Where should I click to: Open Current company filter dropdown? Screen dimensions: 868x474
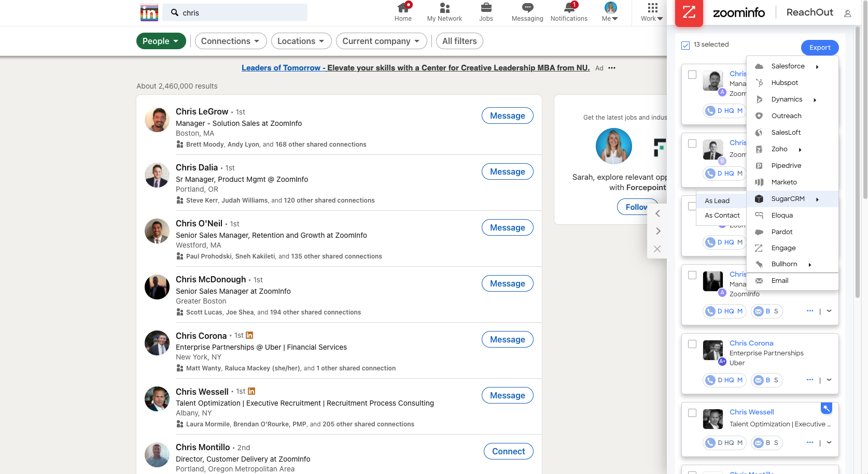pyautogui.click(x=382, y=41)
